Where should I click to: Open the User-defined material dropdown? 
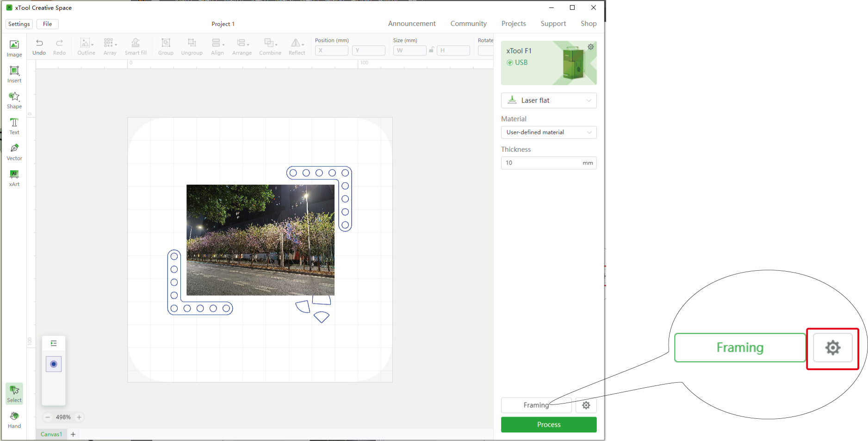pos(549,132)
